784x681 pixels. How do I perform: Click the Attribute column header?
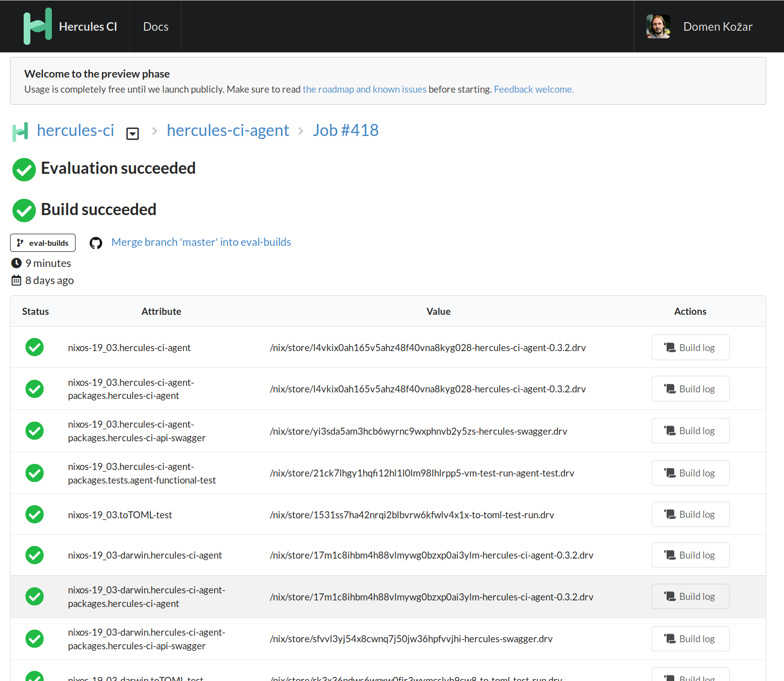(x=161, y=311)
